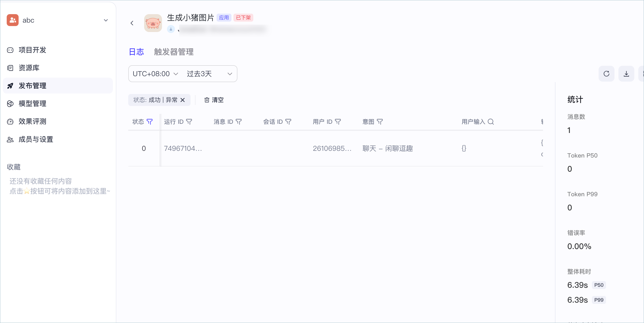Screen dimensions: 644x323
Task: Filter by 意图 column icon
Action: coord(380,122)
